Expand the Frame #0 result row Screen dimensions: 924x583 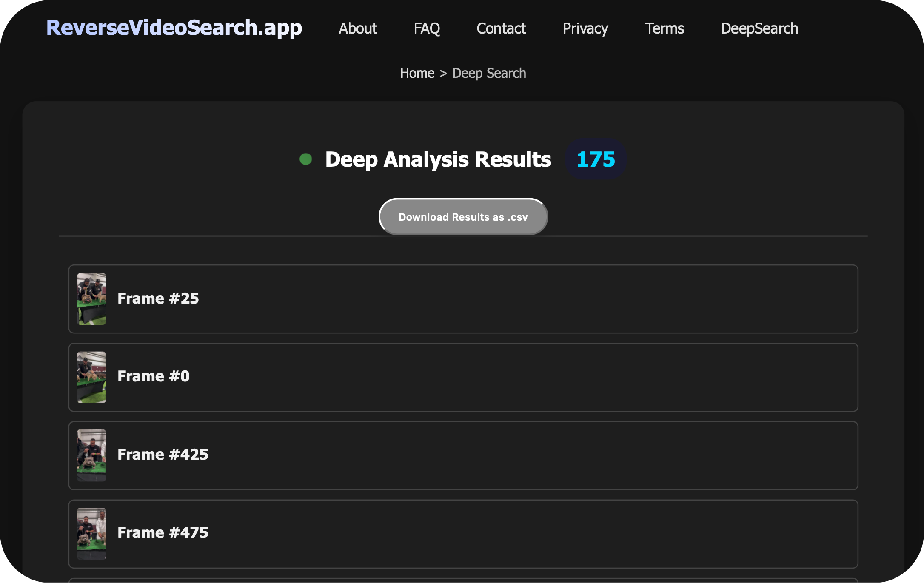pos(463,377)
